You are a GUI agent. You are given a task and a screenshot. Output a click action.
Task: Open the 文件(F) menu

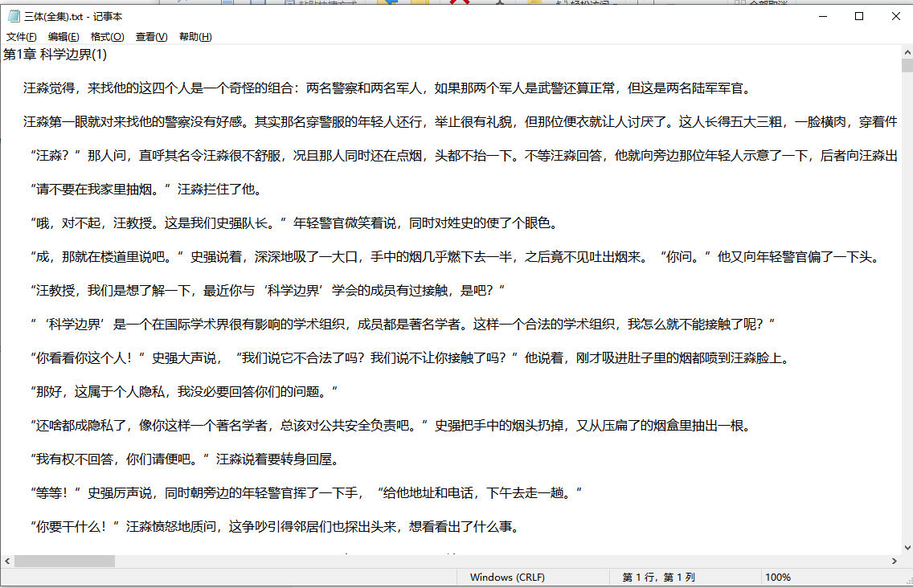22,37
